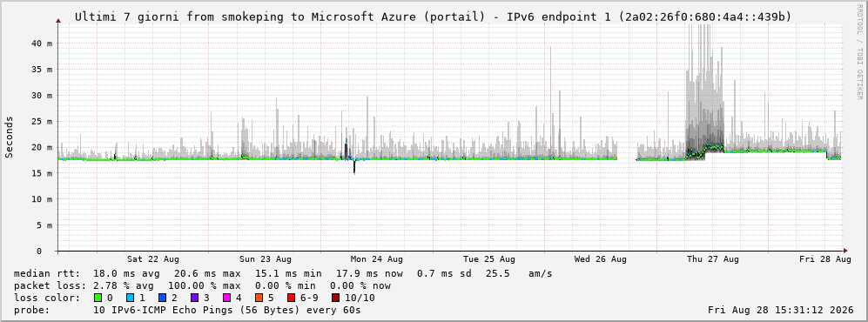The width and height of the screenshot is (868, 322).
Task: Click the Seconds y-axis label
Action: click(x=10, y=138)
